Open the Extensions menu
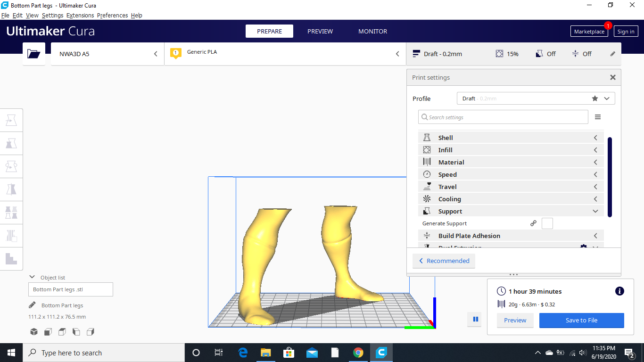The height and width of the screenshot is (362, 644). (80, 15)
